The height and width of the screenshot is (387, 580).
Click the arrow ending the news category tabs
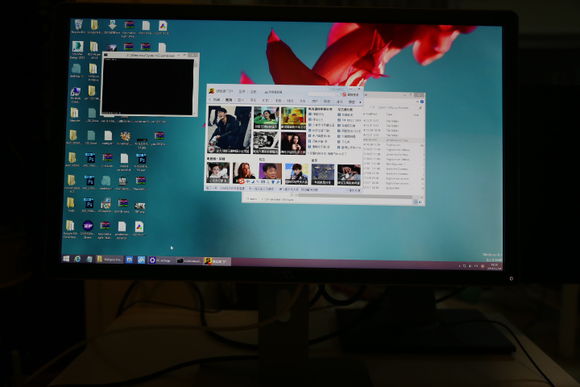[x=360, y=102]
